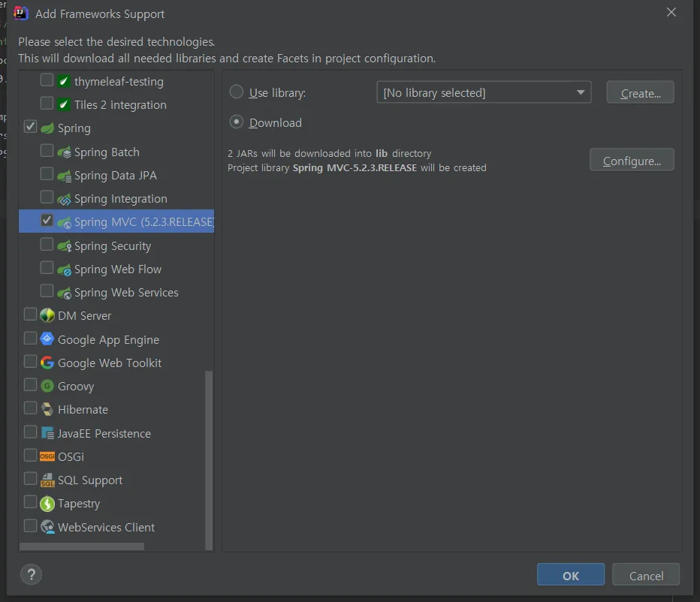Screen dimensions: 700x602
Task: Select the Use library radio button
Action: (x=237, y=92)
